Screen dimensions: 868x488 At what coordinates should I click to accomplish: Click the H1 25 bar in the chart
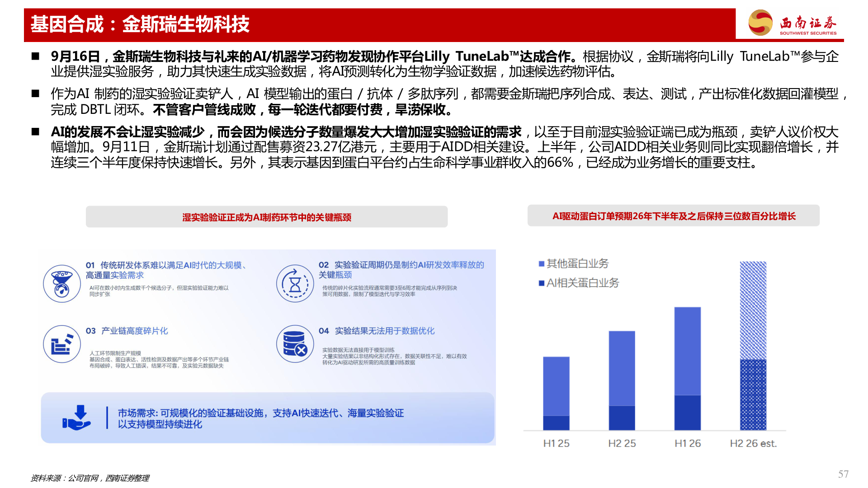[x=556, y=394]
